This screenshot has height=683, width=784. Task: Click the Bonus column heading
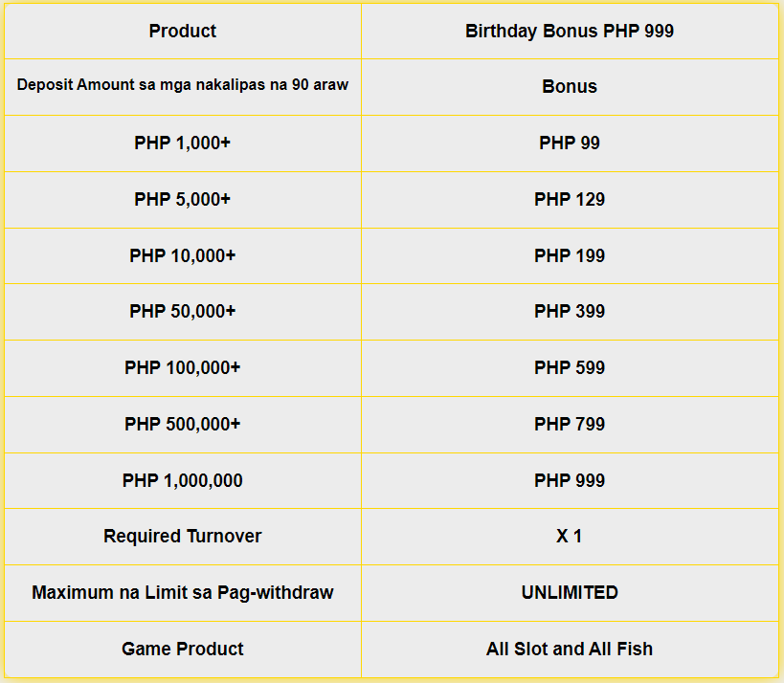tap(570, 86)
